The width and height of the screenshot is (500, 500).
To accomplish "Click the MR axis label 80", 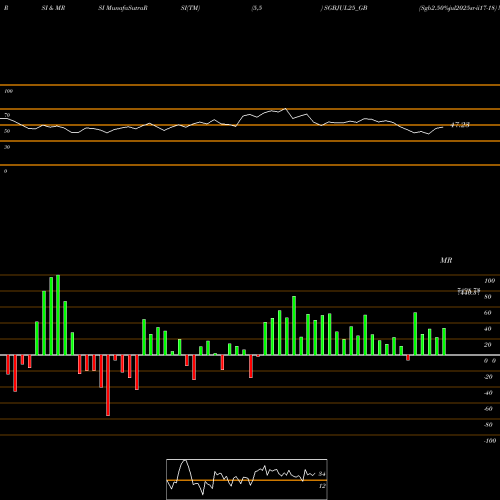I will [x=488, y=297].
